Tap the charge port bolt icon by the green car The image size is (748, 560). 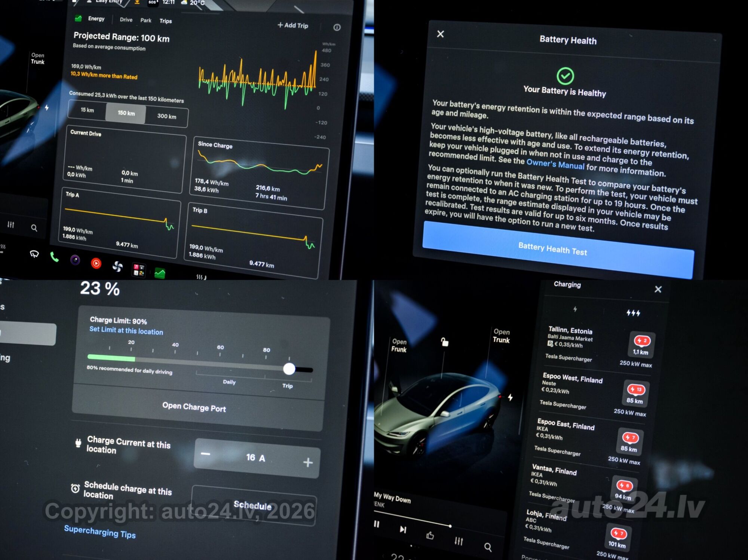(x=510, y=397)
